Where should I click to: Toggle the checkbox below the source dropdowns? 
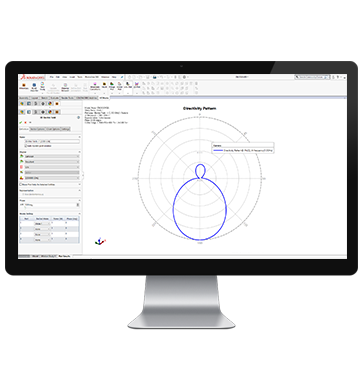point(21,184)
